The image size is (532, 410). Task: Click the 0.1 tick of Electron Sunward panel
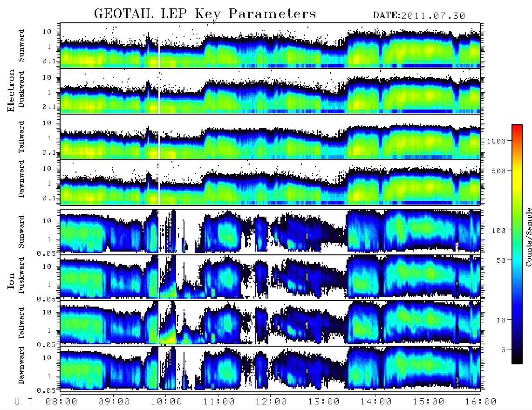click(48, 61)
